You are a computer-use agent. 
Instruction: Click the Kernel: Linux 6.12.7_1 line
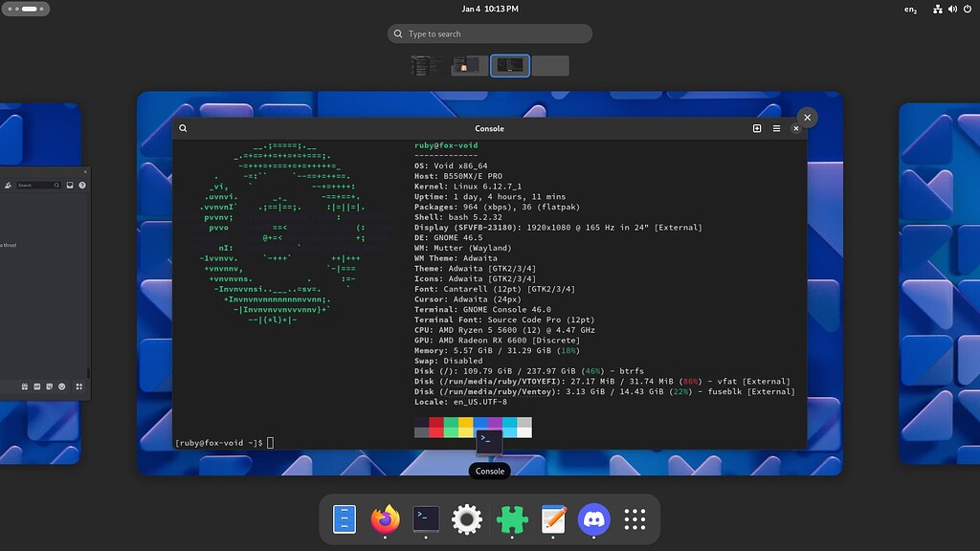point(467,187)
